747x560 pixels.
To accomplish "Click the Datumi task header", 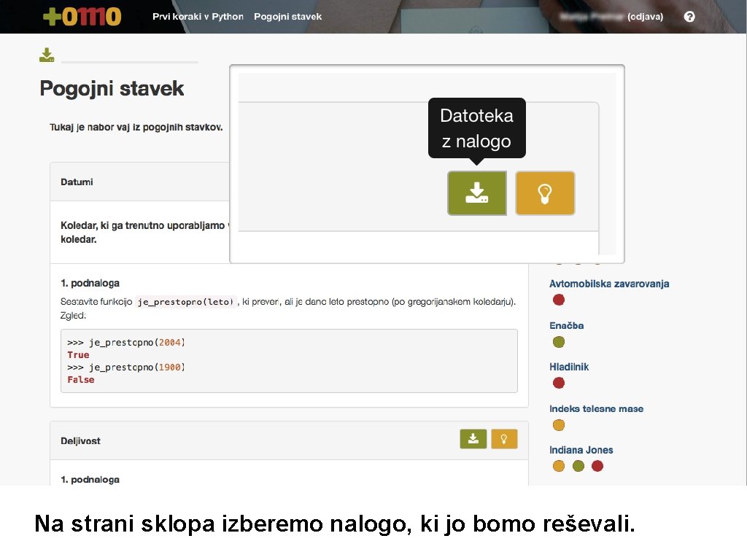I will pos(77,182).
